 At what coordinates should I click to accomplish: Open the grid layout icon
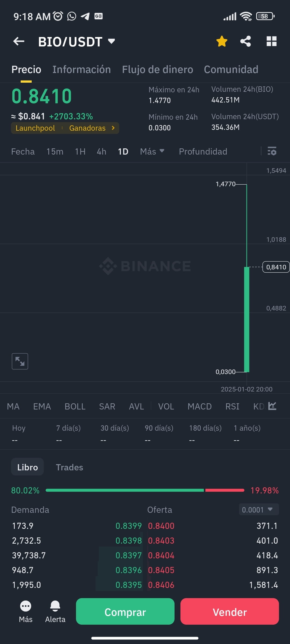point(271,41)
